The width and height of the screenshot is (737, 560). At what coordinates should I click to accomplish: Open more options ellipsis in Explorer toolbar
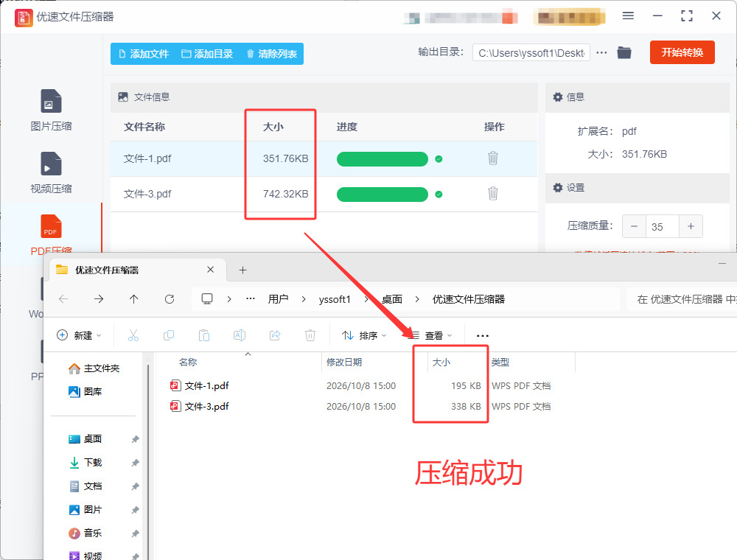(x=483, y=335)
